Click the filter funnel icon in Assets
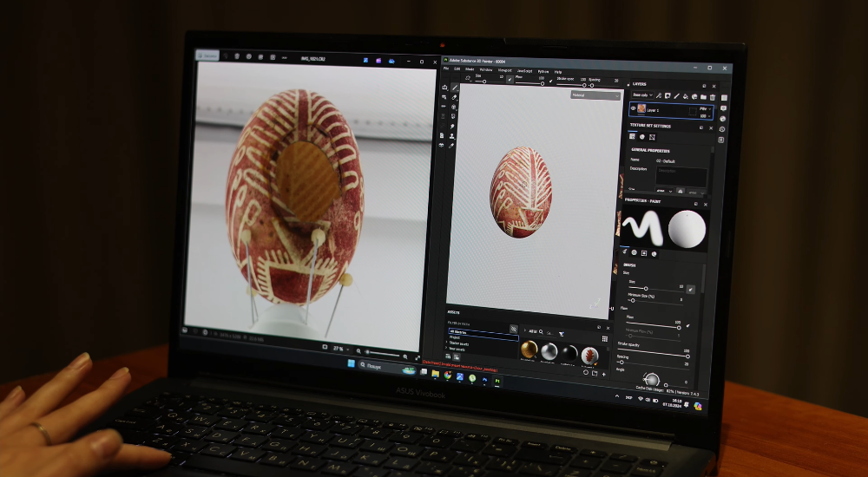This screenshot has width=868, height=477. [x=562, y=334]
